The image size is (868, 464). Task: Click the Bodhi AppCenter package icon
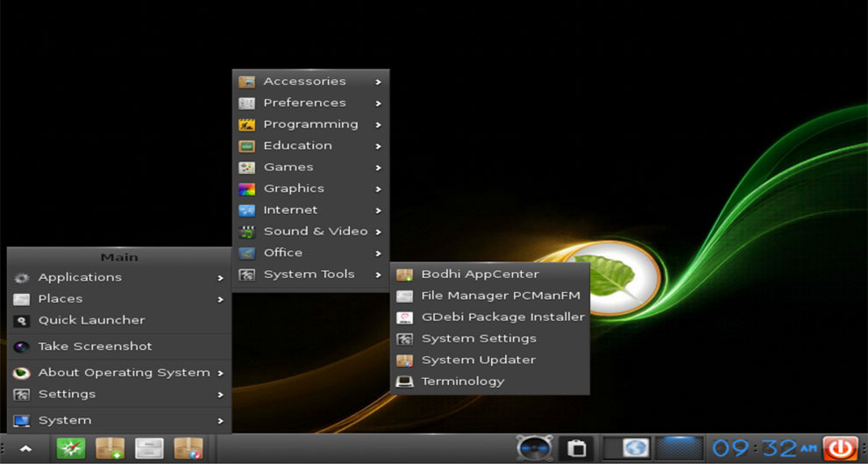coord(405,275)
